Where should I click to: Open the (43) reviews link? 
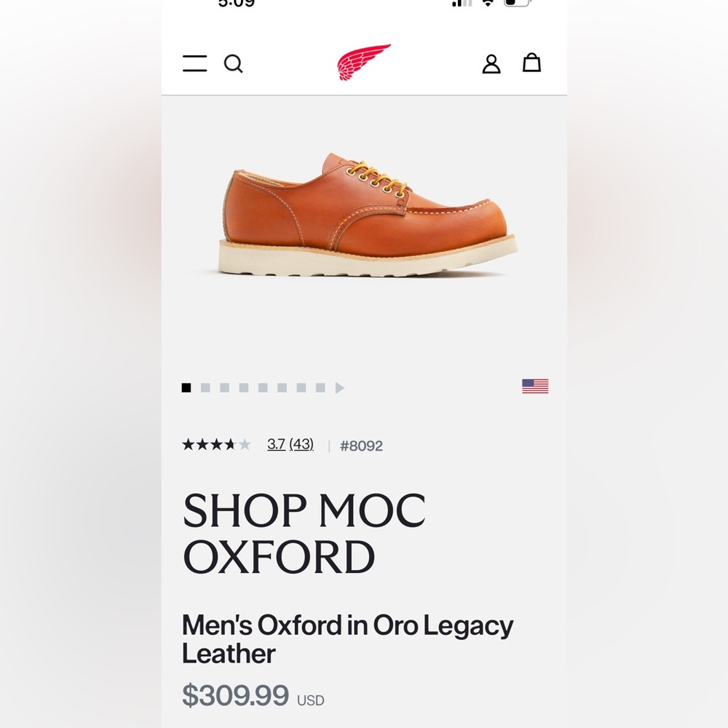[x=301, y=445]
